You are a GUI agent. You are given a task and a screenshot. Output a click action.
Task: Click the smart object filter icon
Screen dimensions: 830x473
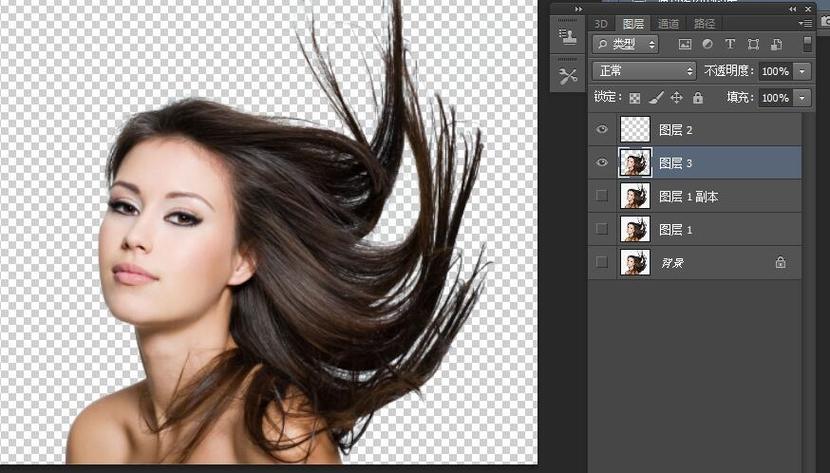[x=777, y=44]
